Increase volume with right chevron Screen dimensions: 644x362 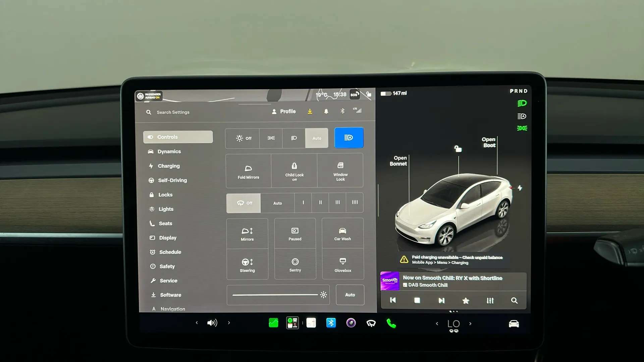[229, 323]
